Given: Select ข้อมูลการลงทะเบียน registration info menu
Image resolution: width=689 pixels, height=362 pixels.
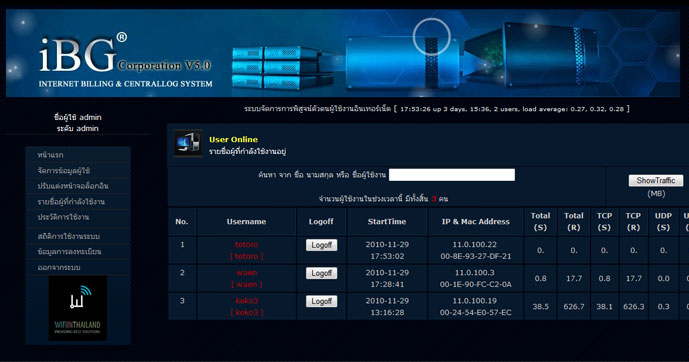Looking at the screenshot, I should click(x=69, y=252).
